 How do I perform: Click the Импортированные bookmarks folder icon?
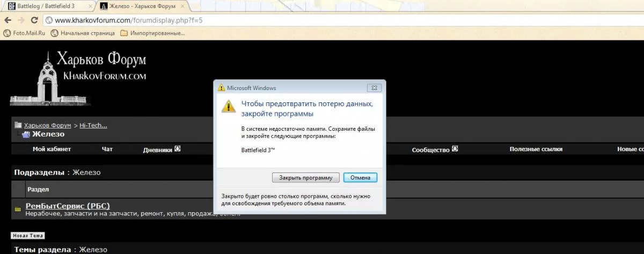click(x=124, y=33)
